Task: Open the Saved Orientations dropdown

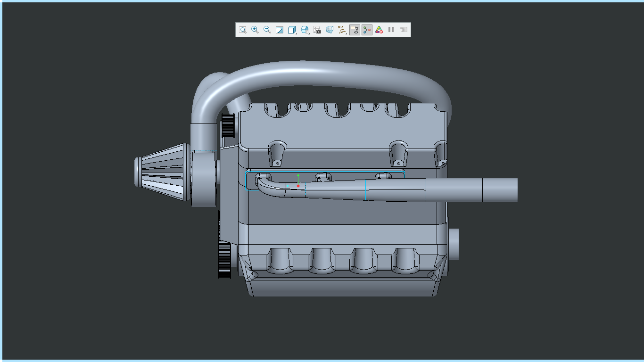Action: coord(305,30)
